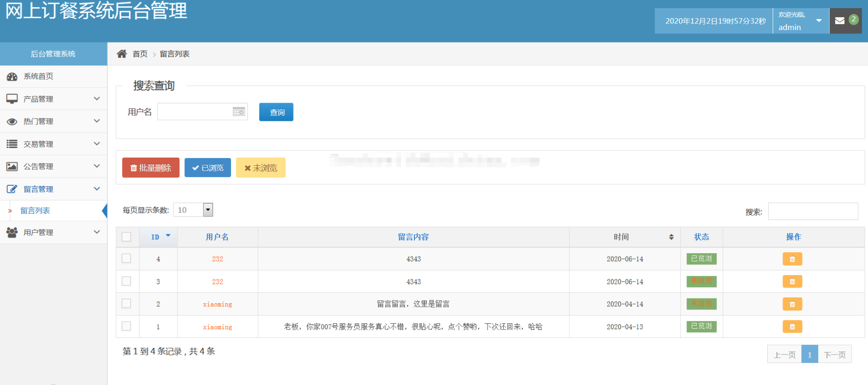Image resolution: width=868 pixels, height=385 pixels.
Task: Delete the 留言留言，这里是留言 row
Action: point(792,304)
